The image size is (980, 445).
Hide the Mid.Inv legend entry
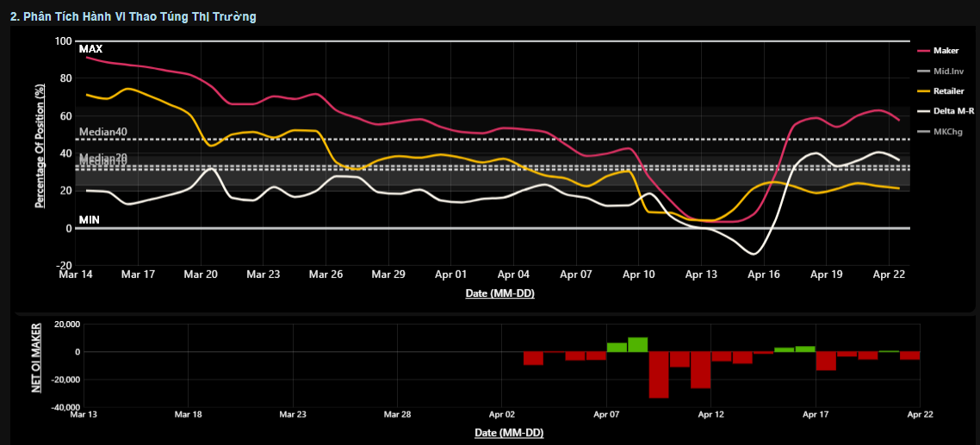948,71
